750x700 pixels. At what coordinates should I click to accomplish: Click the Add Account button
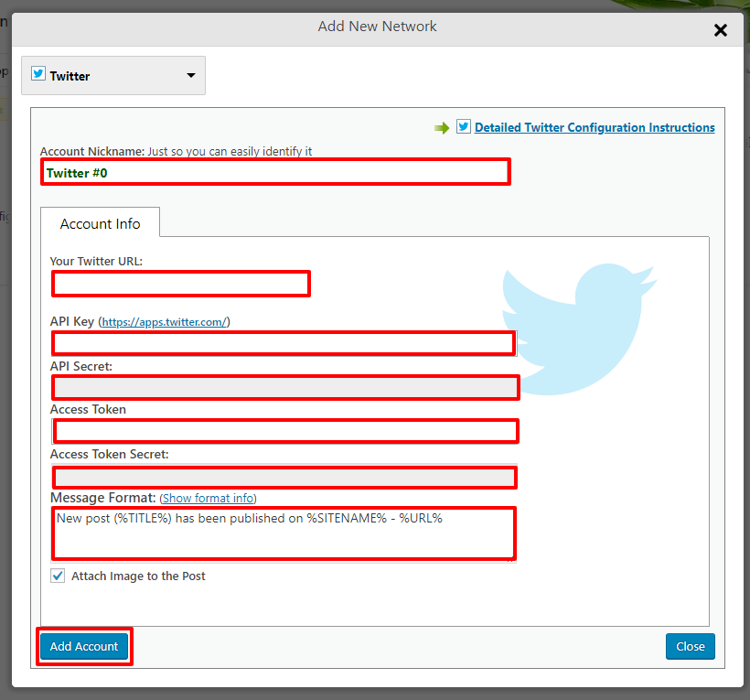pos(84,646)
